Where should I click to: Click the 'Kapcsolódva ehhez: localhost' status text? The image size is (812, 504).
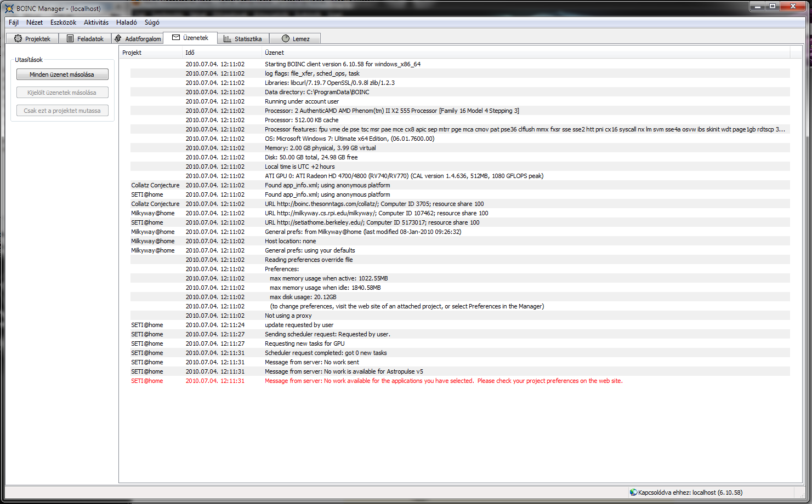690,492
